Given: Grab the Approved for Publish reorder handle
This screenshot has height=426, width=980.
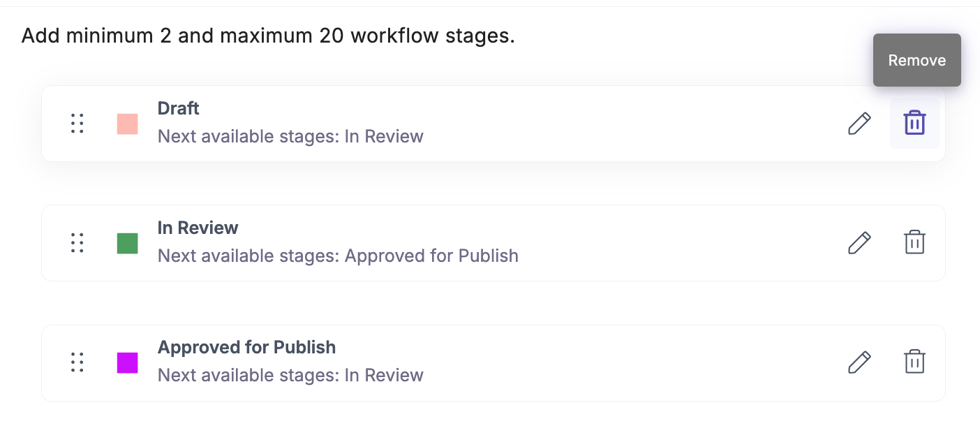Looking at the screenshot, I should tap(77, 362).
